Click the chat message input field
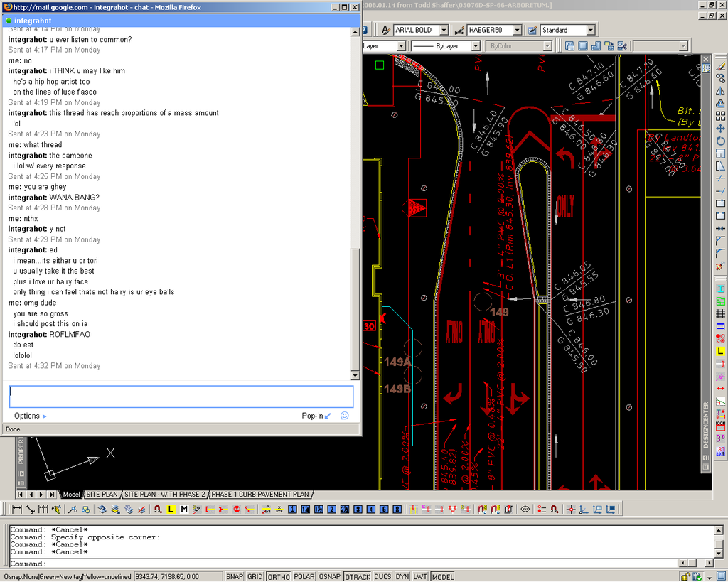This screenshot has width=728, height=582. 181,397
